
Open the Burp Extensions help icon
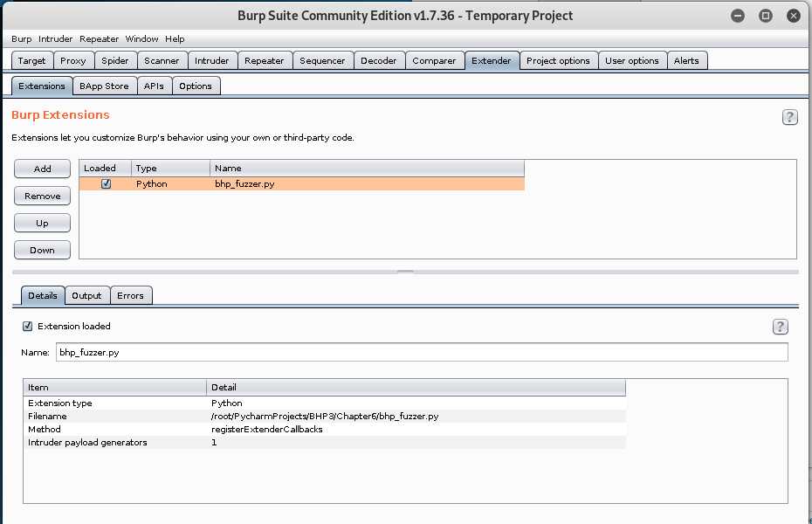point(789,117)
